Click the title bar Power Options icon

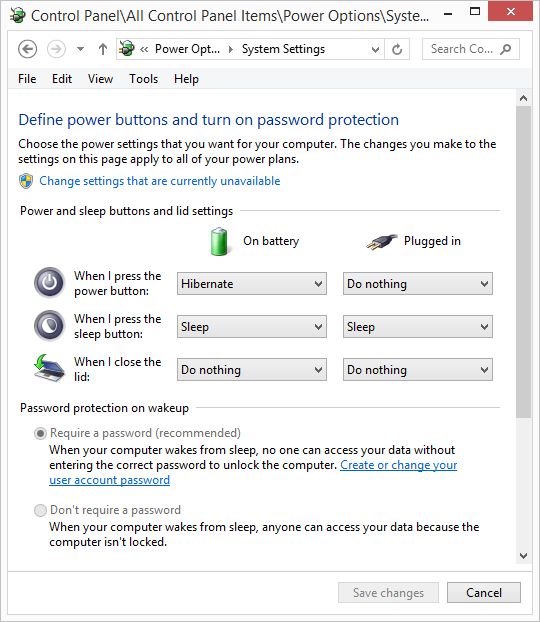tap(17, 15)
